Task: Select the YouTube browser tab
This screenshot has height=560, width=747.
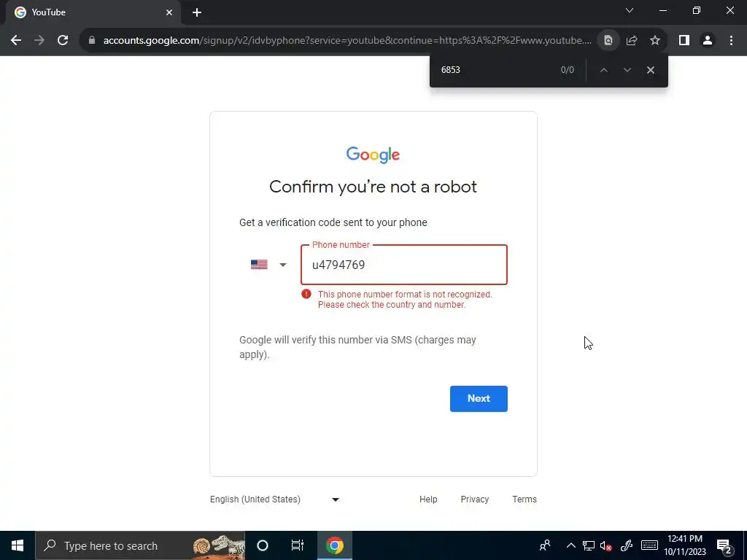Action: pyautogui.click(x=93, y=12)
